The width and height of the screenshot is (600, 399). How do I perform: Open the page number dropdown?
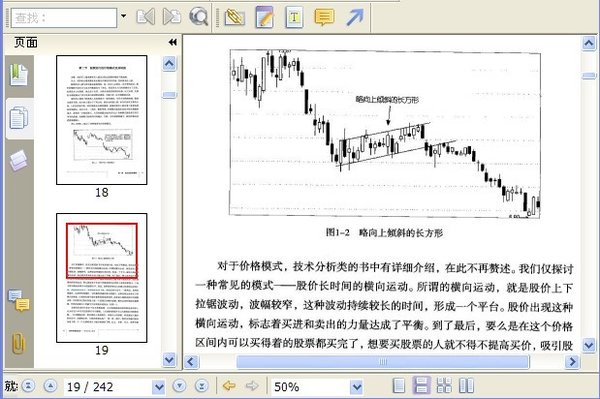point(158,387)
